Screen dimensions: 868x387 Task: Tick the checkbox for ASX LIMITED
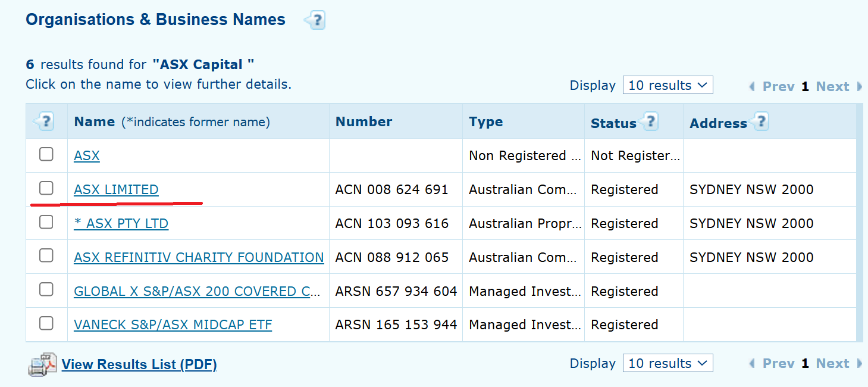click(x=46, y=189)
